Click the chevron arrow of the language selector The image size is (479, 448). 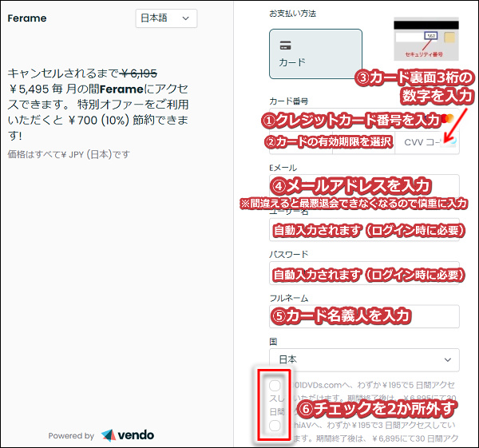(185, 18)
